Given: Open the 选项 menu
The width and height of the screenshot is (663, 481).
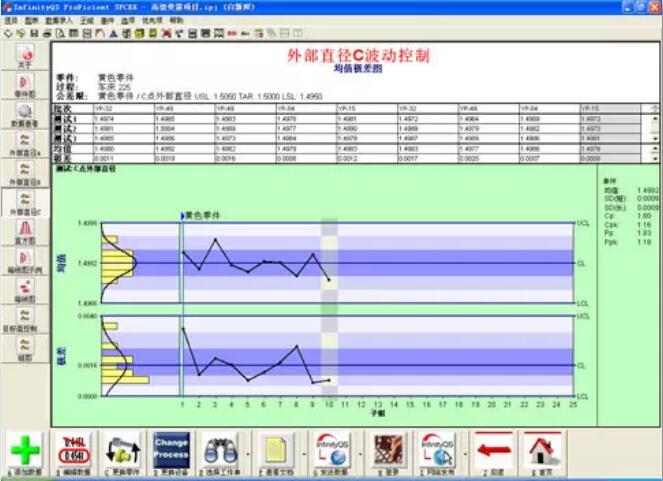Looking at the screenshot, I should pyautogui.click(x=128, y=20).
